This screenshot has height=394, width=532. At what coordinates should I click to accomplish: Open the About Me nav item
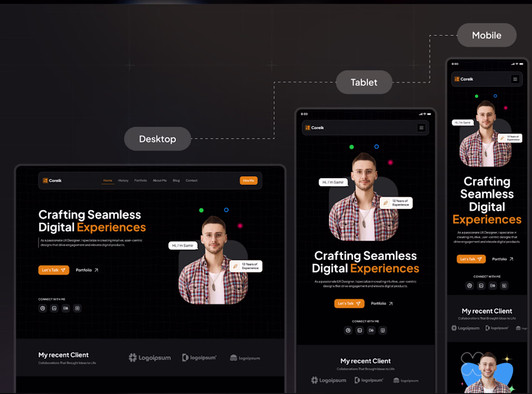[160, 181]
